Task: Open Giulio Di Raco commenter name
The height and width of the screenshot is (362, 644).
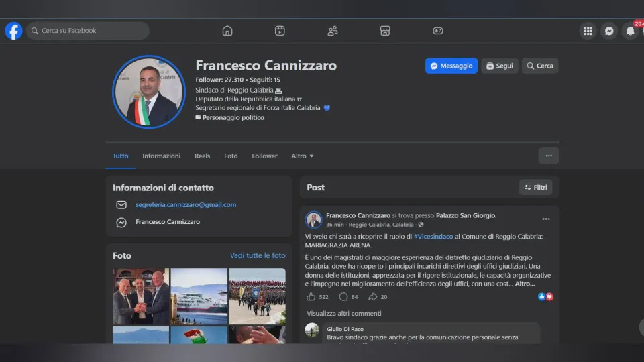Action: pyautogui.click(x=345, y=329)
